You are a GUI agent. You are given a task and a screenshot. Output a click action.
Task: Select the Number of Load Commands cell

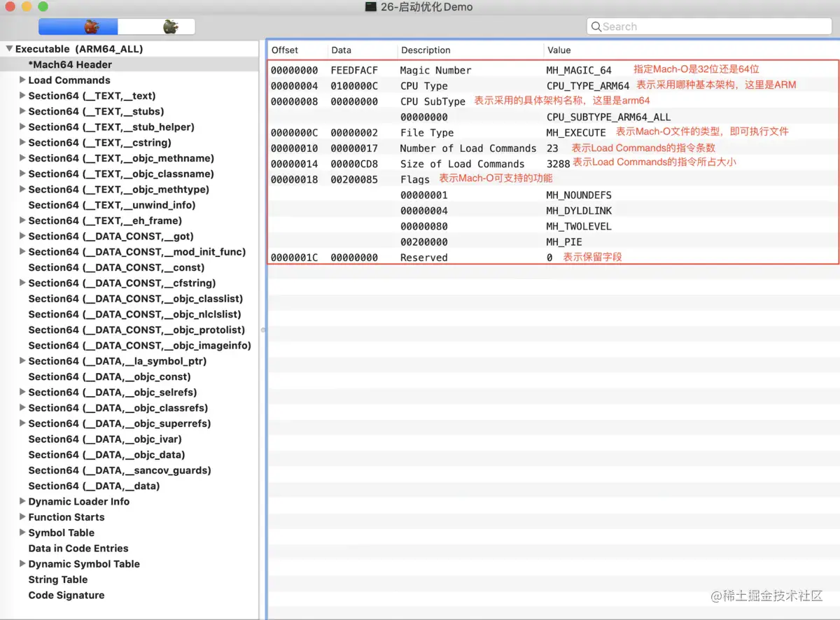pyautogui.click(x=468, y=148)
